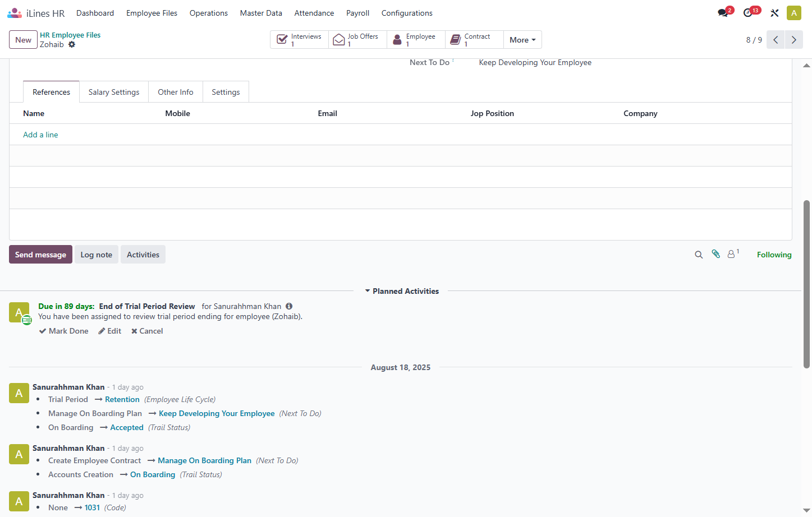Go to next record arrow
Image resolution: width=812 pixels, height=517 pixels.
(x=793, y=40)
